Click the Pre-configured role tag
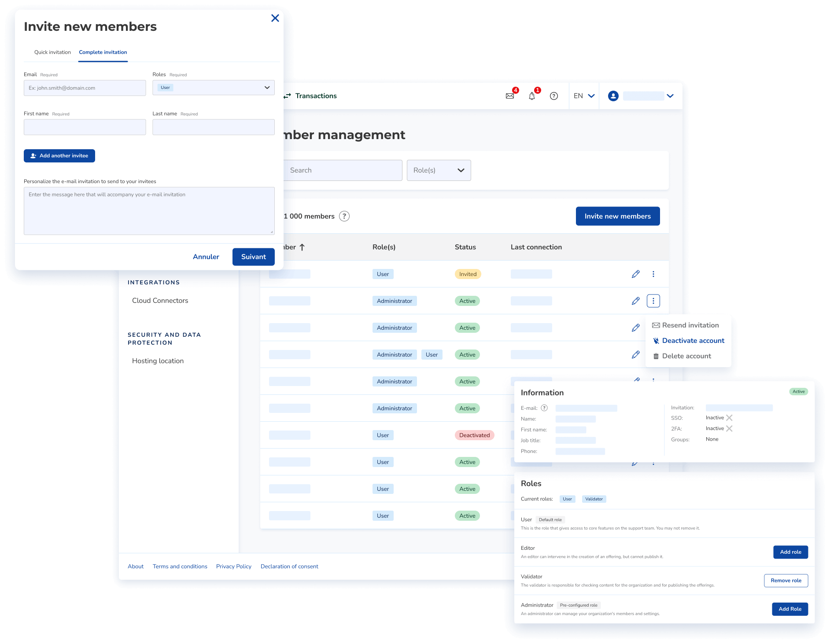Screen dimensions: 830x644 pos(579,605)
